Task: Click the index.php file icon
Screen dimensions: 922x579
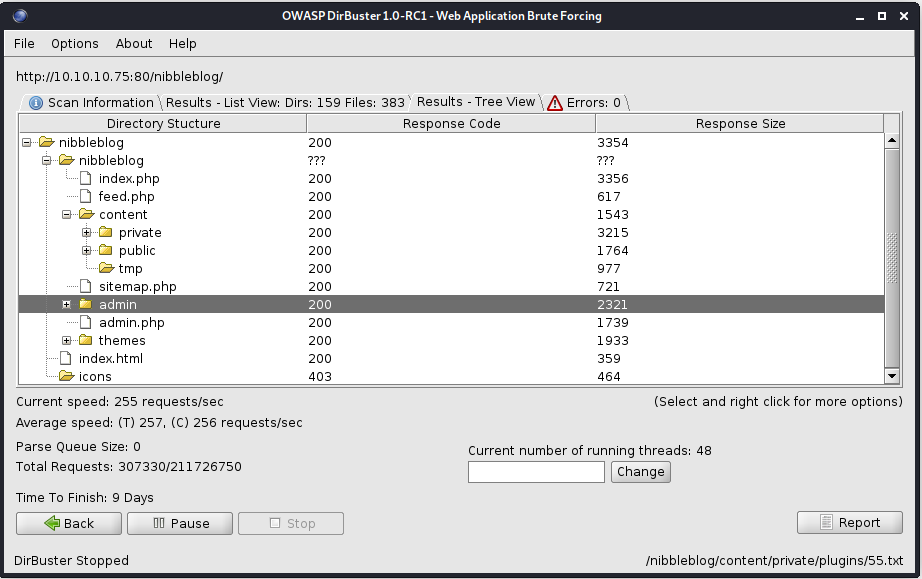Action: click(x=86, y=179)
